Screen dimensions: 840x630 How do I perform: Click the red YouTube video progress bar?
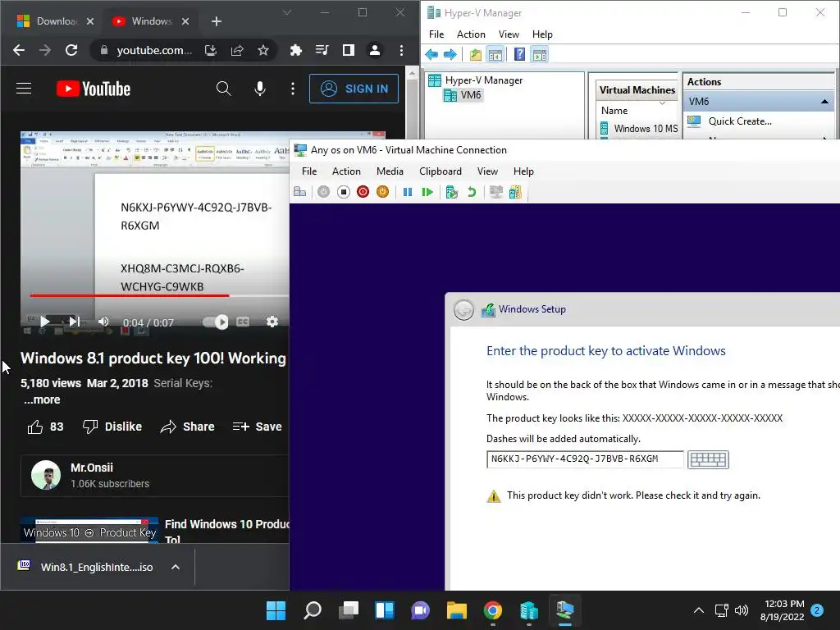click(x=130, y=295)
